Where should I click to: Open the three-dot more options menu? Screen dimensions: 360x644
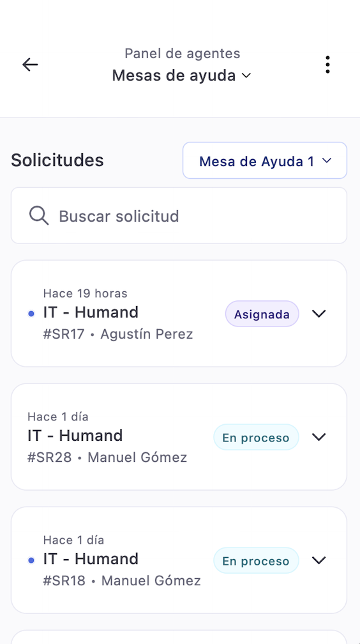327,65
